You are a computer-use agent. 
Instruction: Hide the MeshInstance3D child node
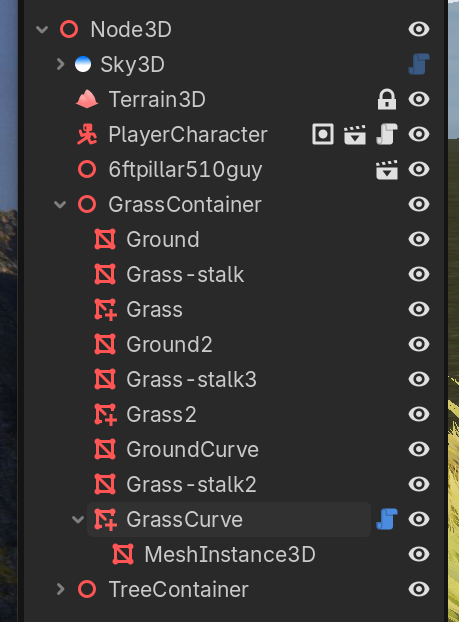click(x=419, y=554)
